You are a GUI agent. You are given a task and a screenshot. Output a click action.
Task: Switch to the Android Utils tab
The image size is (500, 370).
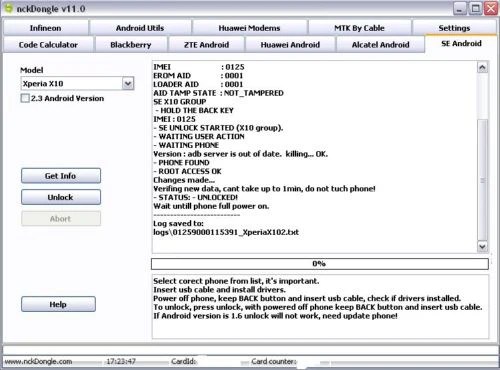pyautogui.click(x=140, y=28)
